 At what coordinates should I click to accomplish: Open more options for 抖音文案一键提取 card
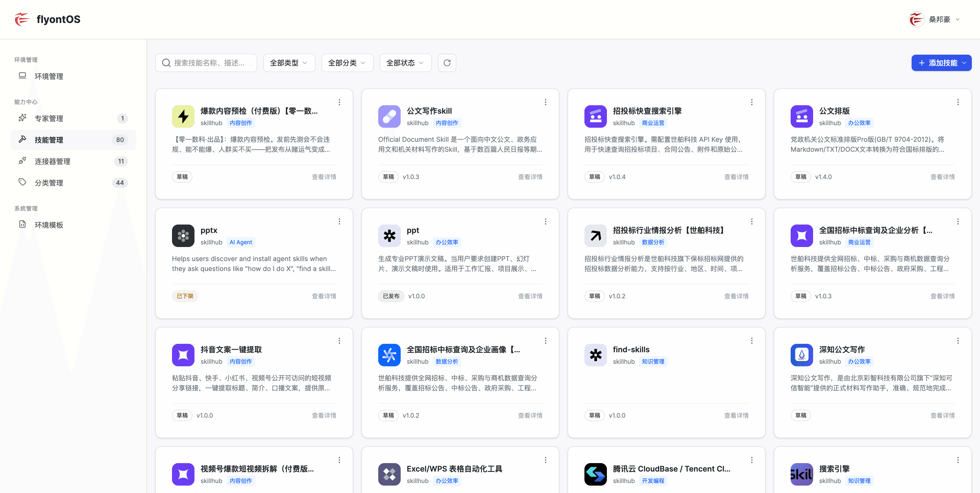pos(339,341)
